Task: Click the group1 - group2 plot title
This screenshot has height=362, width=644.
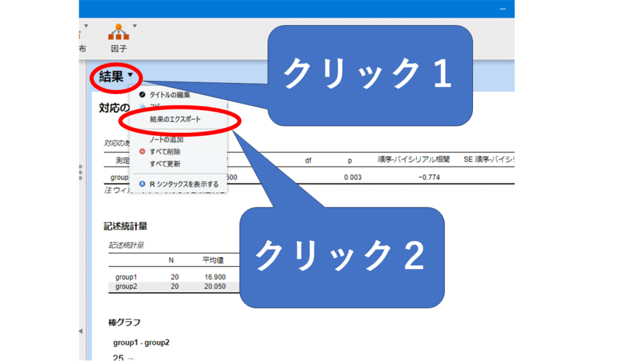Action: click(141, 343)
